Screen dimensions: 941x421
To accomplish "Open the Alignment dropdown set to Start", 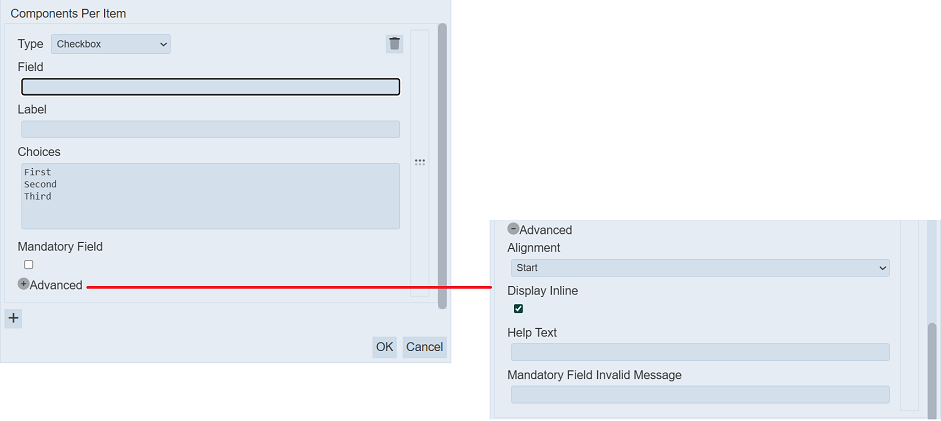I will (x=699, y=268).
